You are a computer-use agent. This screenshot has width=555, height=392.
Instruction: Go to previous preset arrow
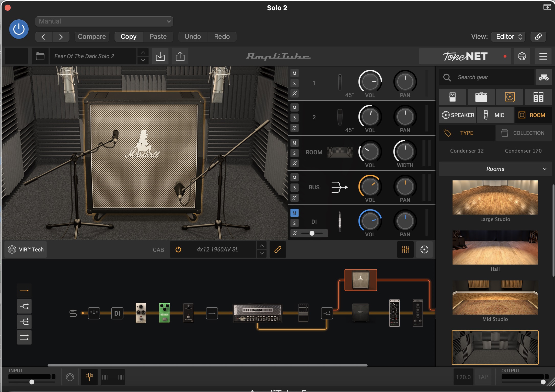tap(43, 37)
